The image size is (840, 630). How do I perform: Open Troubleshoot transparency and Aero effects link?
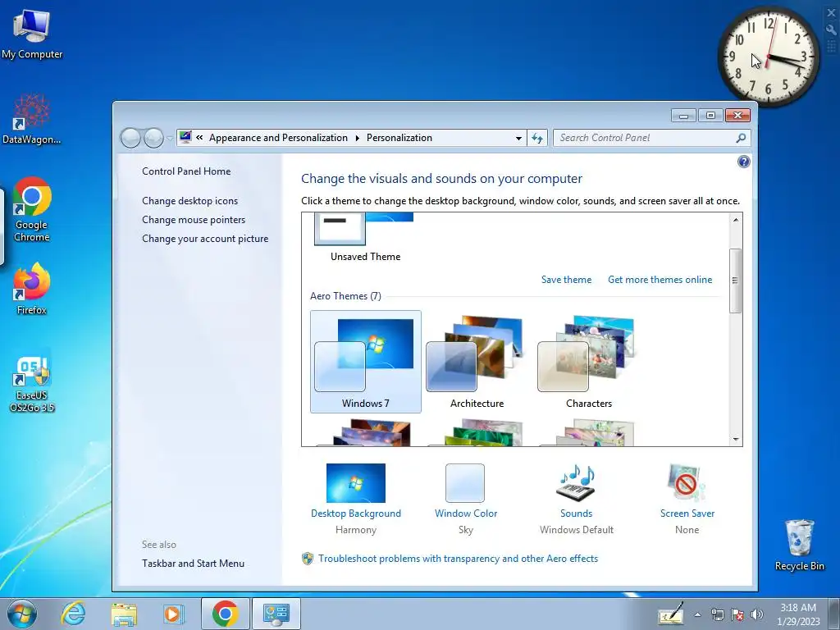[458, 559]
